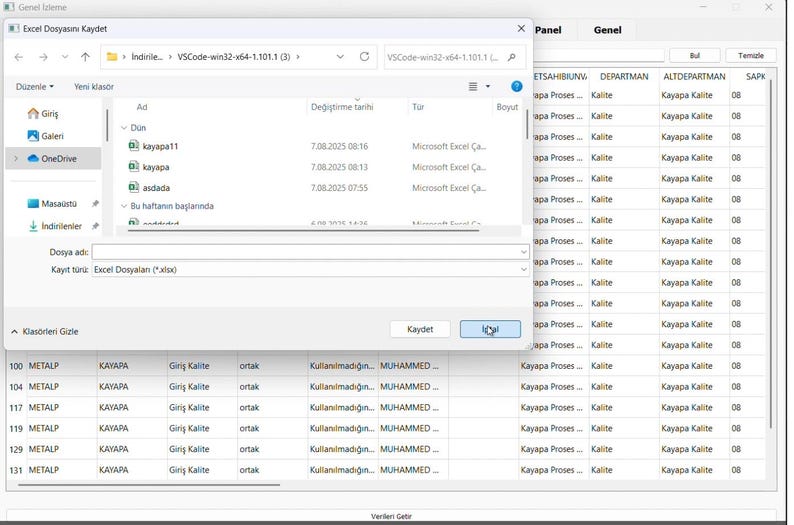Open view options dropdown arrow
Viewport: 794px width, 525px height.
[x=488, y=87]
